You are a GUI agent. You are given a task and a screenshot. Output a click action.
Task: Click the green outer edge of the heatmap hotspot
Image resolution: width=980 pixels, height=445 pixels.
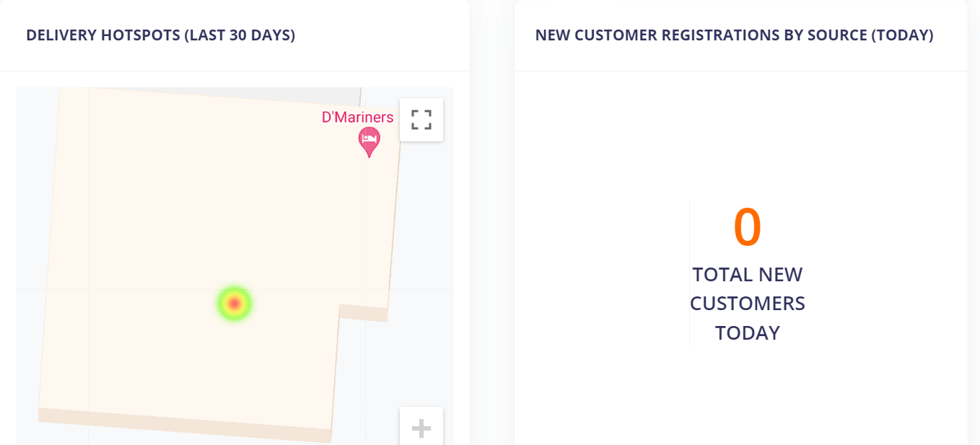(x=221, y=304)
